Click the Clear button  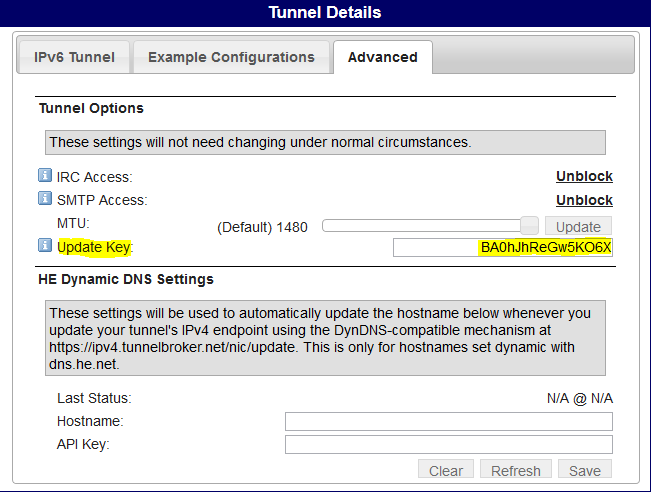point(446,470)
